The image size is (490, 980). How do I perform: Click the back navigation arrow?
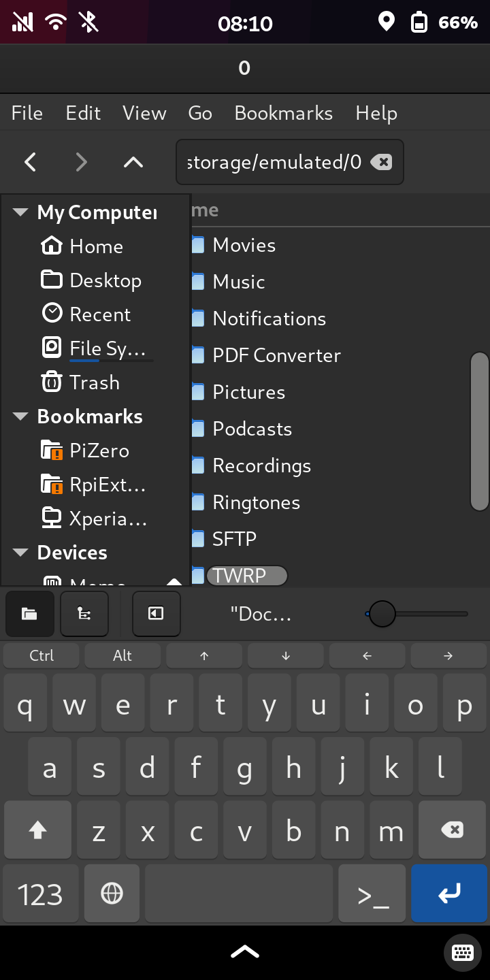[30, 162]
